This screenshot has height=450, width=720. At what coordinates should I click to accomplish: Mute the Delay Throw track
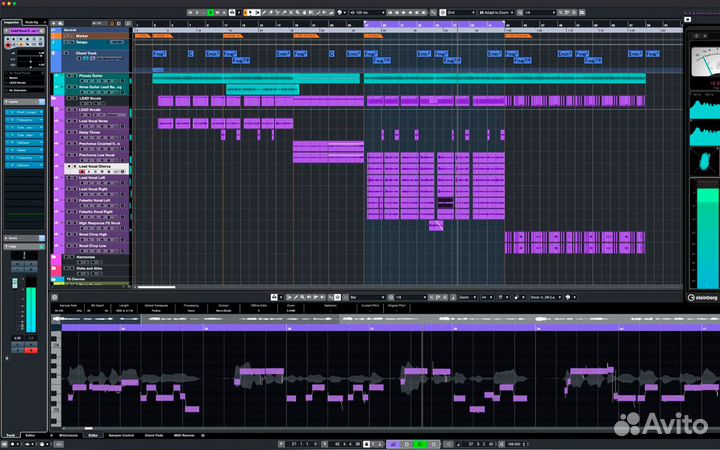click(x=69, y=132)
